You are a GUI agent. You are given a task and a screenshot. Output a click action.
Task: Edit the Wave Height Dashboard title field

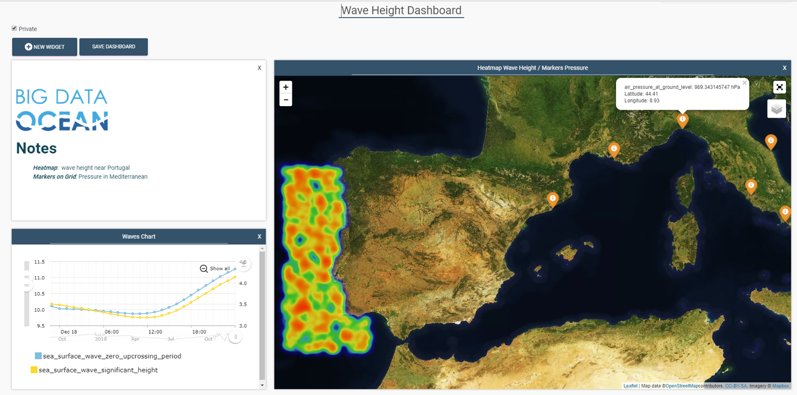tap(402, 10)
